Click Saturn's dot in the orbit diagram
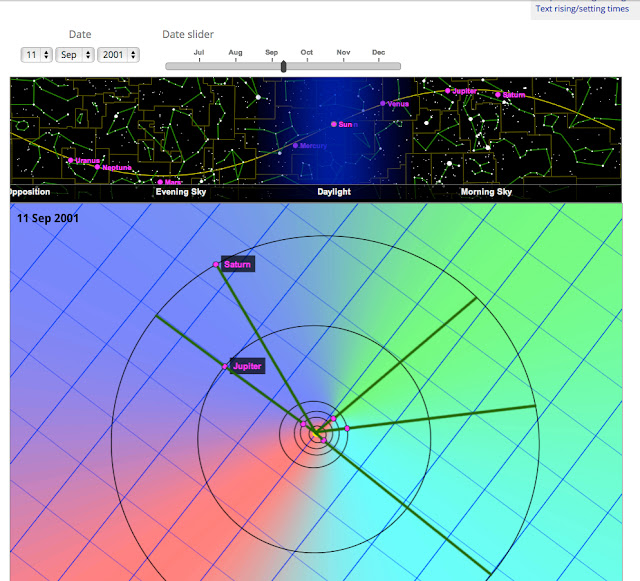 [x=216, y=265]
